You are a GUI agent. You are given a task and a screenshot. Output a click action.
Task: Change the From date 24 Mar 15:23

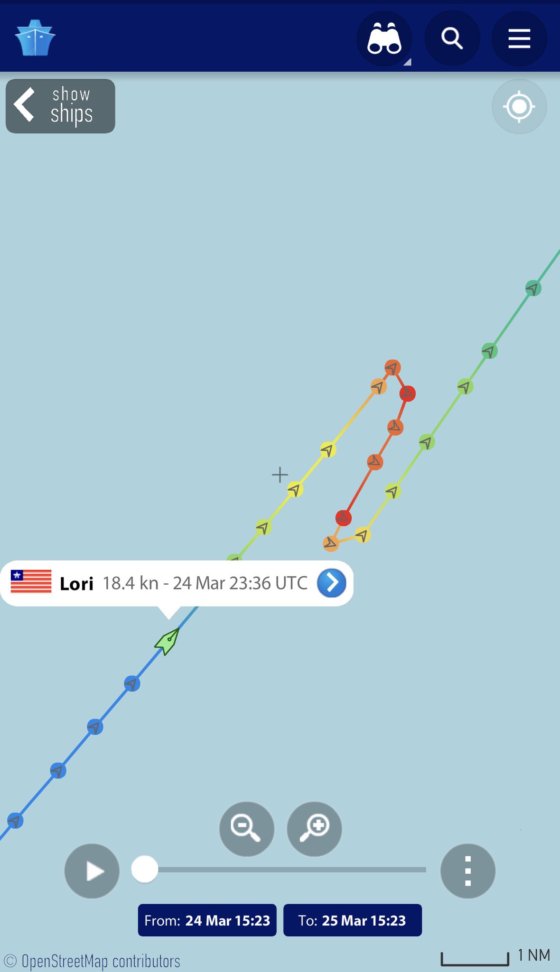(207, 920)
